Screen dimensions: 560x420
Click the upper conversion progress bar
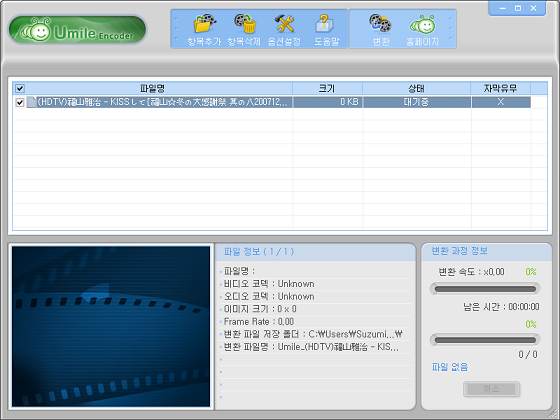coord(485,289)
